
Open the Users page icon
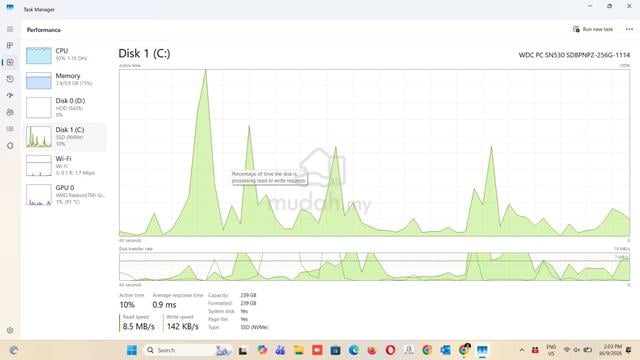pyautogui.click(x=10, y=112)
